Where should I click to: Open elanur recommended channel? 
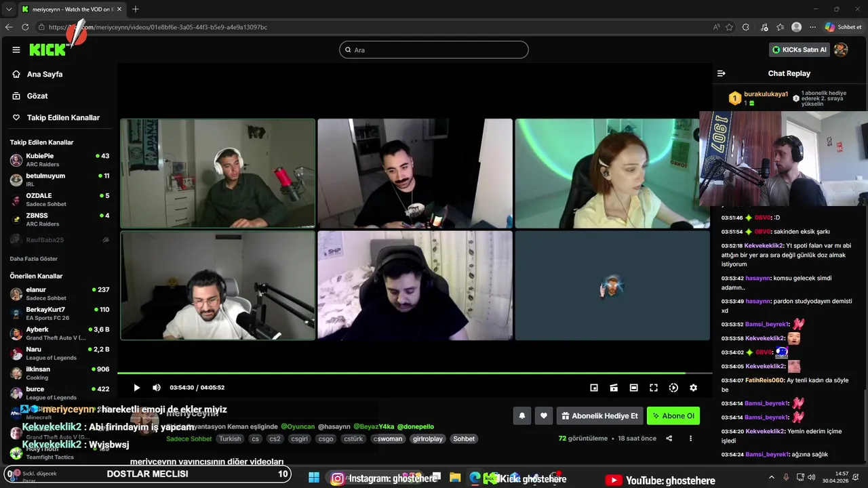[59, 293]
